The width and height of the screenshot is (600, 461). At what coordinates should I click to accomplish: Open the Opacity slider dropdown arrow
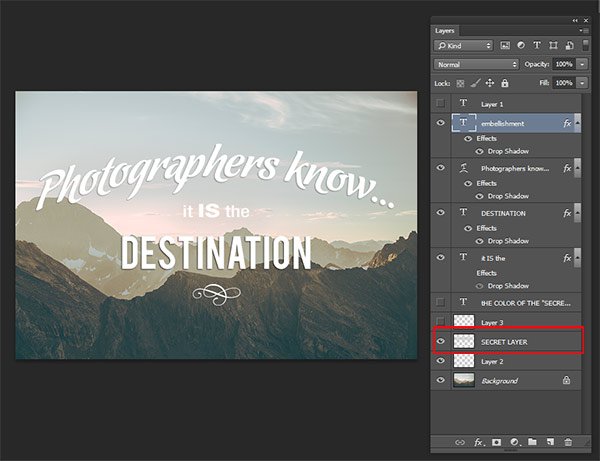tap(582, 64)
